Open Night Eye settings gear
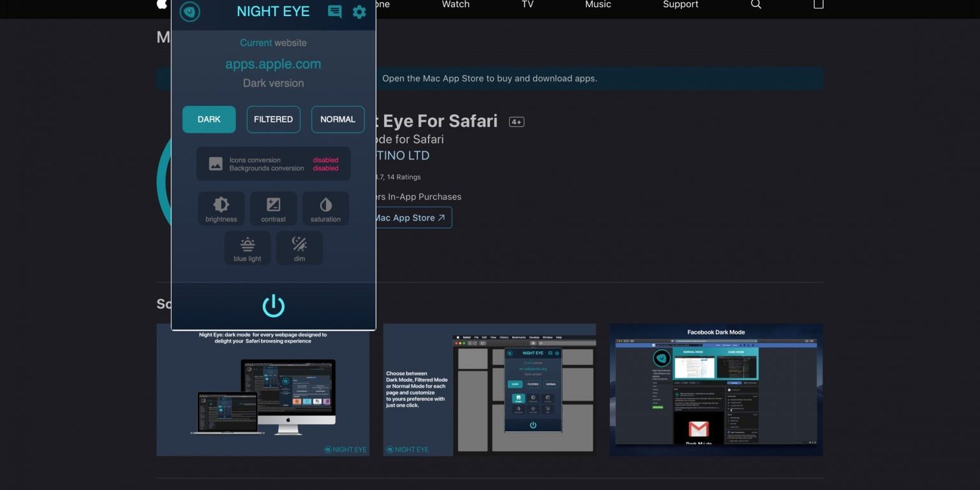The image size is (980, 490). coord(359,11)
